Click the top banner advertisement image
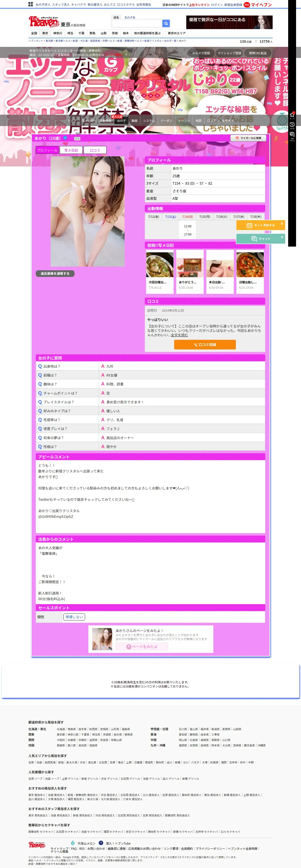Image resolution: width=301 pixels, height=868 pixels. coord(229,22)
